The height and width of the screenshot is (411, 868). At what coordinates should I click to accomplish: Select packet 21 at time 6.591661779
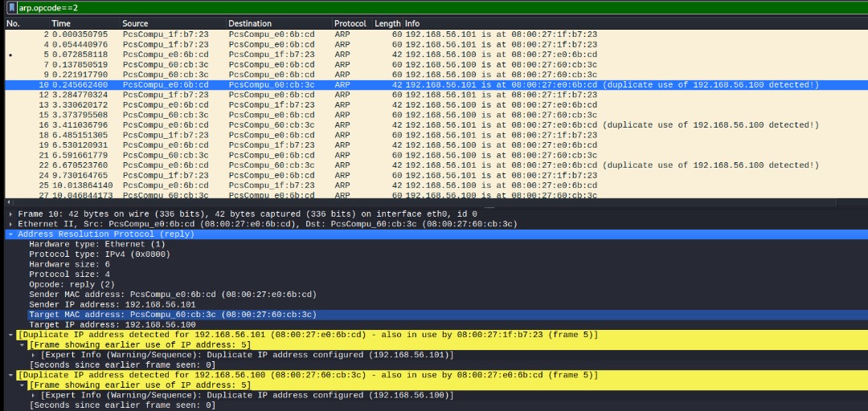coord(436,155)
